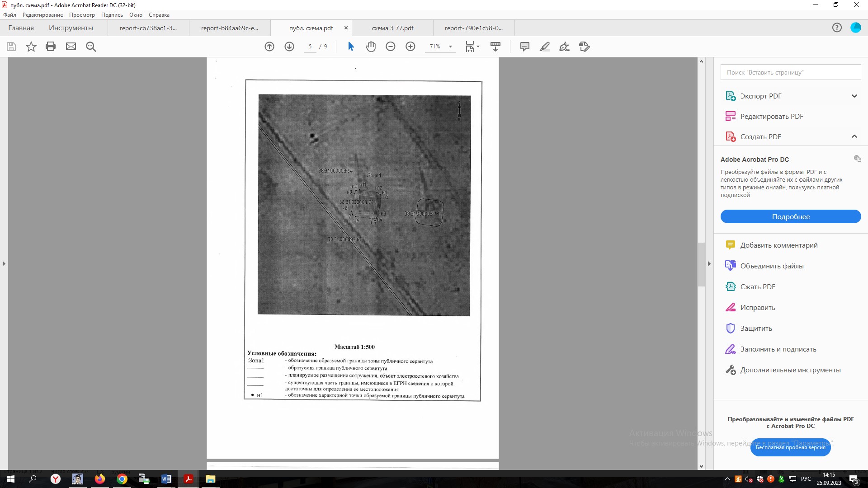Image resolution: width=868 pixels, height=488 pixels.
Task: Open the Windows Start button
Action: pyautogui.click(x=11, y=479)
